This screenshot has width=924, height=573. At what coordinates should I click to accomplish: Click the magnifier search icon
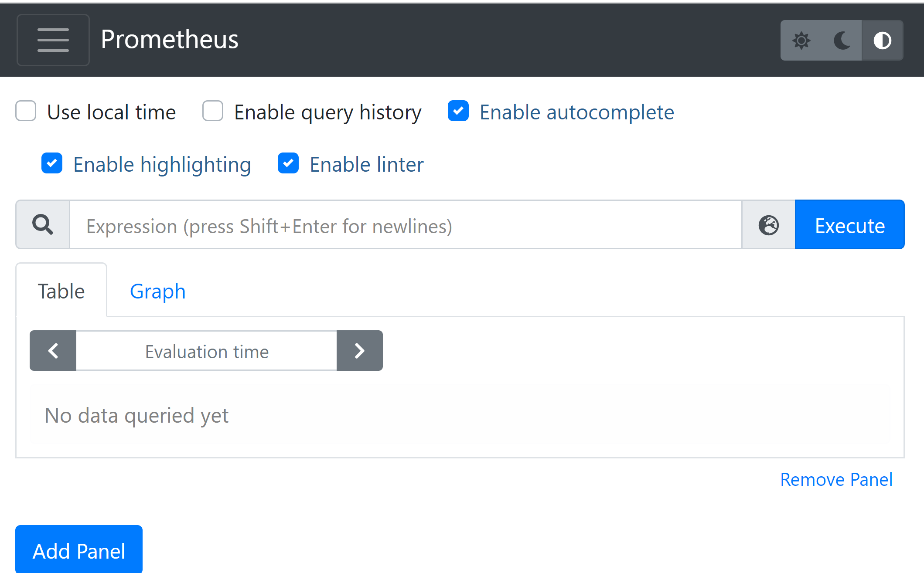point(43,225)
